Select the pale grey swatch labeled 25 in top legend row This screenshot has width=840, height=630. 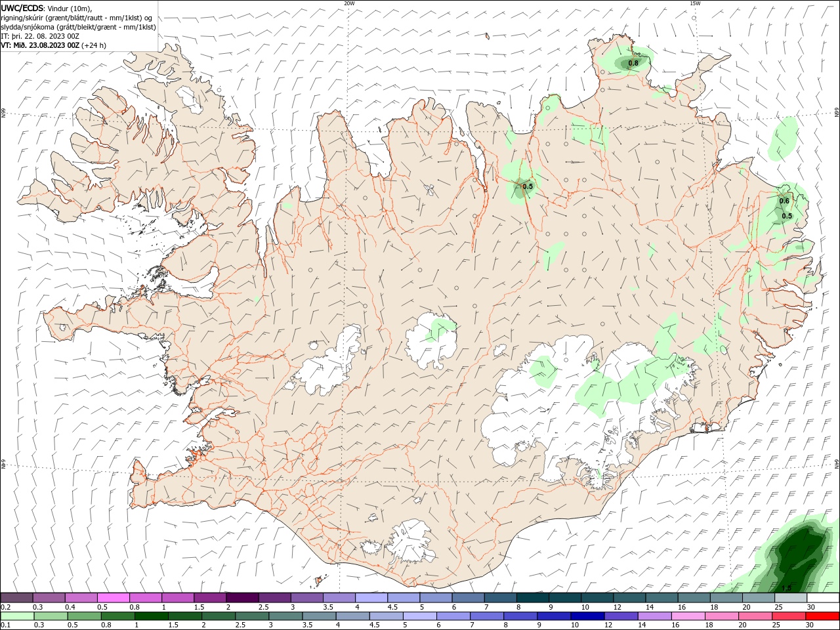point(790,598)
